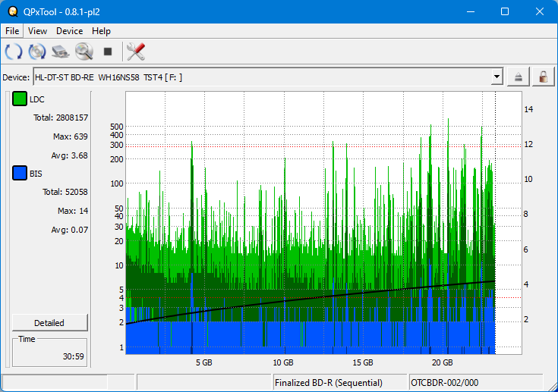Image resolution: width=558 pixels, height=392 pixels.
Task: Lock the drive with padlock button
Action: point(543,77)
